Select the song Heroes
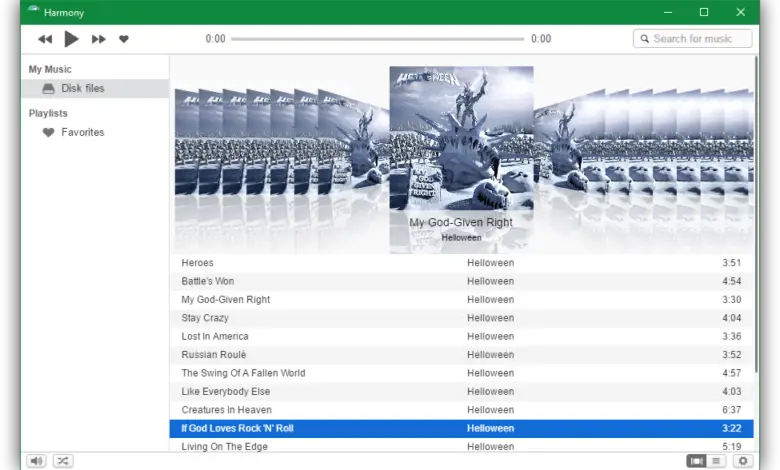 (x=461, y=263)
